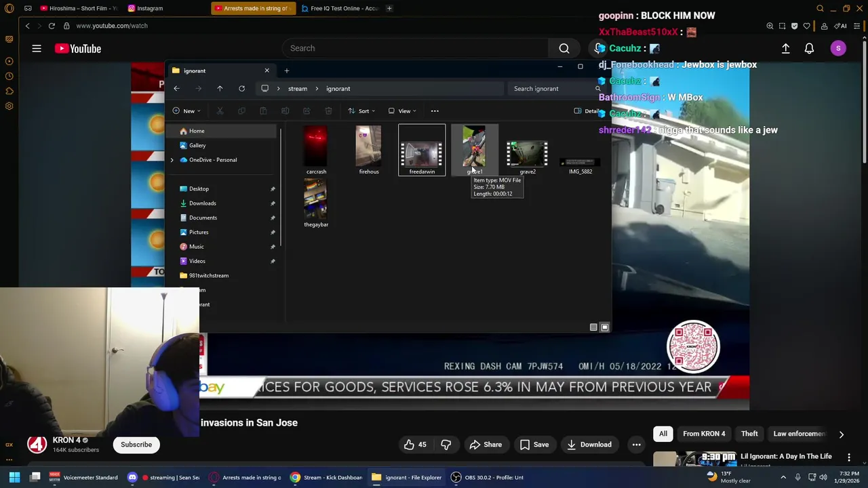
Task: Add a new File Explorer tab
Action: [286, 70]
